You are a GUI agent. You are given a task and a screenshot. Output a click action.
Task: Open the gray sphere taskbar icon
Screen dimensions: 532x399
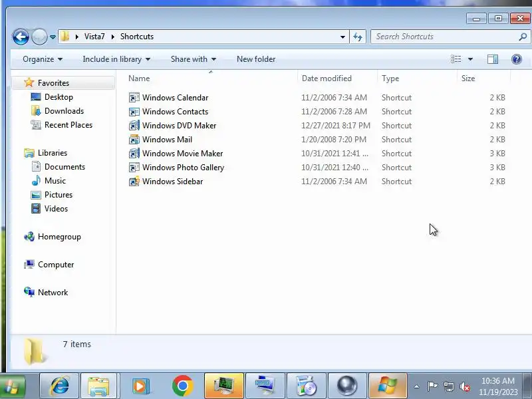click(x=347, y=386)
